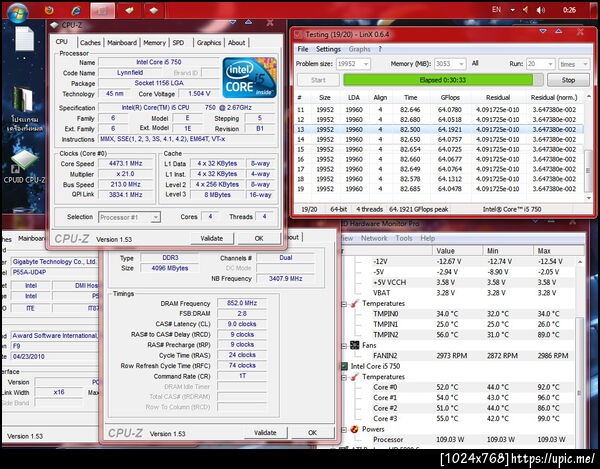
Task: Collapse the Powers node in Hardware Monitor
Action: (344, 430)
